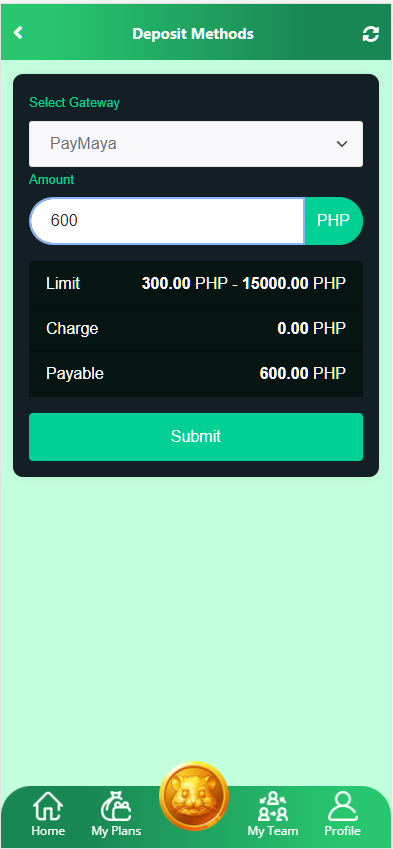Click the Deposit Methods header title

pyautogui.click(x=193, y=34)
